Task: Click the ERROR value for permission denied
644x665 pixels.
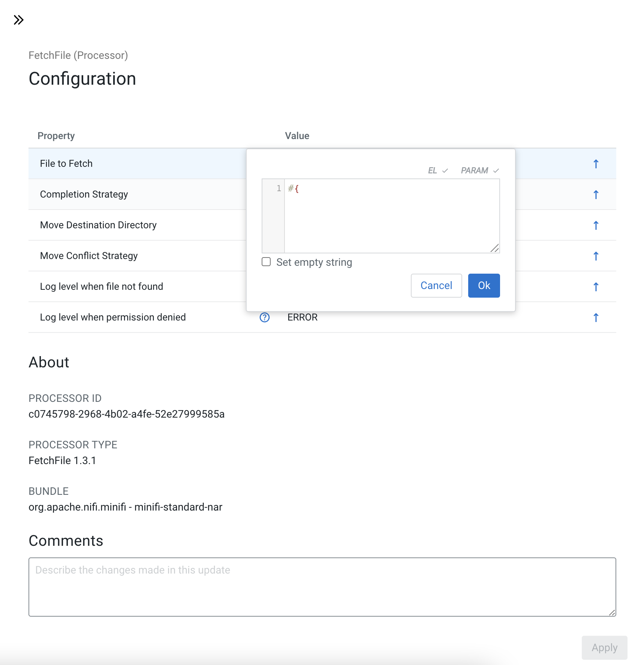Action: 303,318
